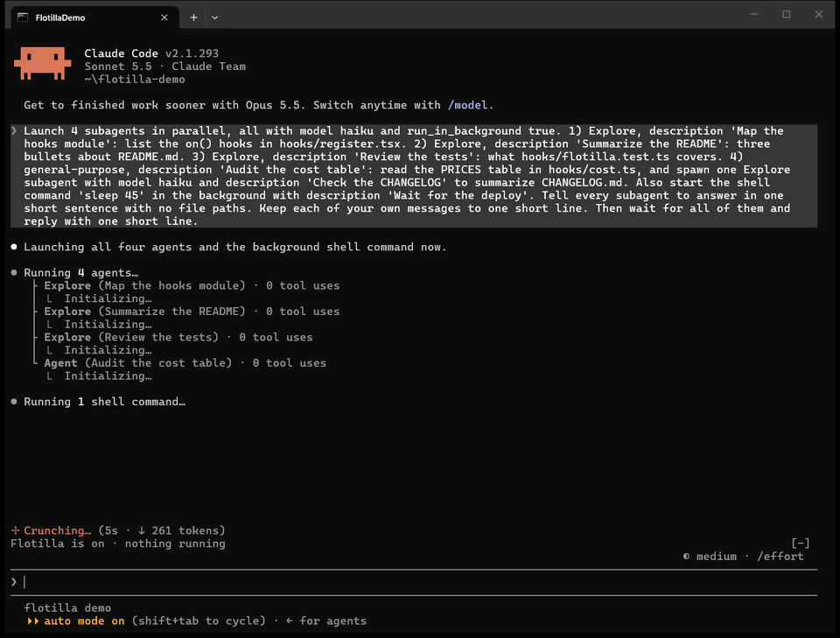Click 'Initializing…' under Map the hooks module

[108, 298]
